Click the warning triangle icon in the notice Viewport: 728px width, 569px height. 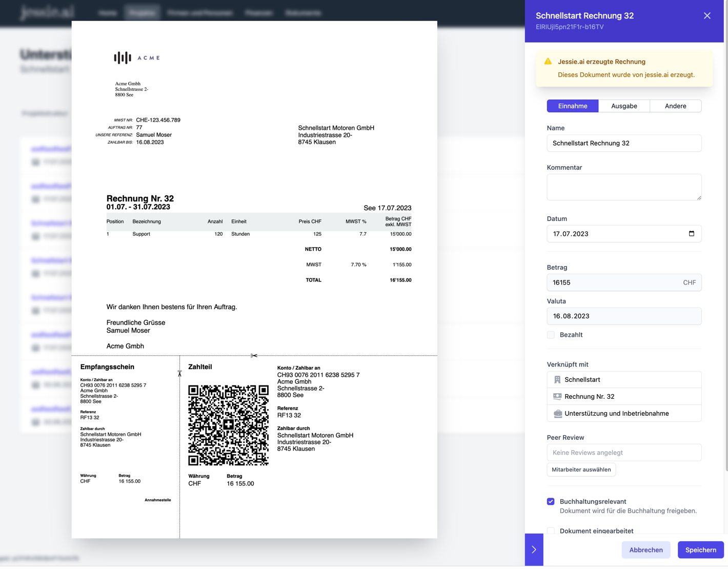tap(548, 62)
